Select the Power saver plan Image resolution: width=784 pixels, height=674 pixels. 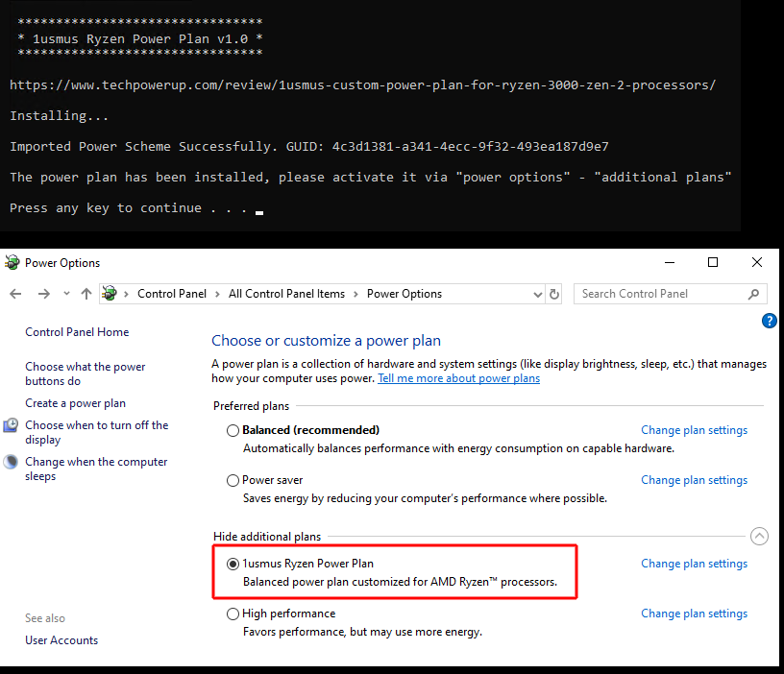pos(233,481)
